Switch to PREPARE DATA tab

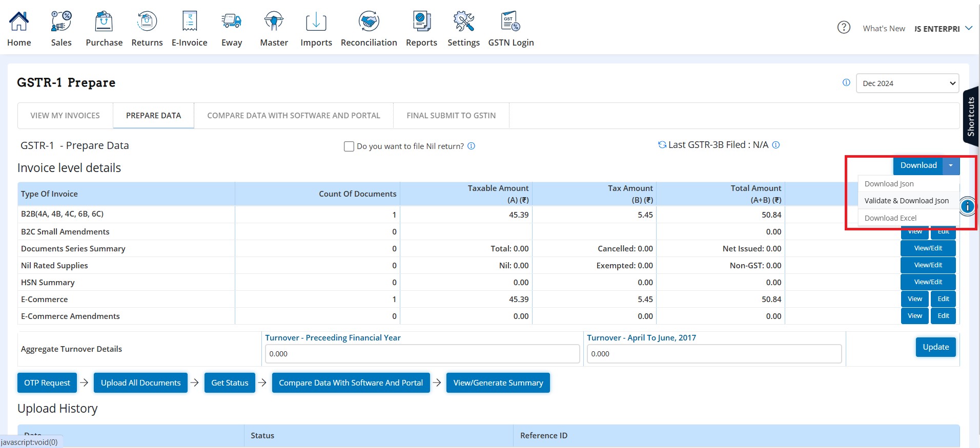point(153,116)
